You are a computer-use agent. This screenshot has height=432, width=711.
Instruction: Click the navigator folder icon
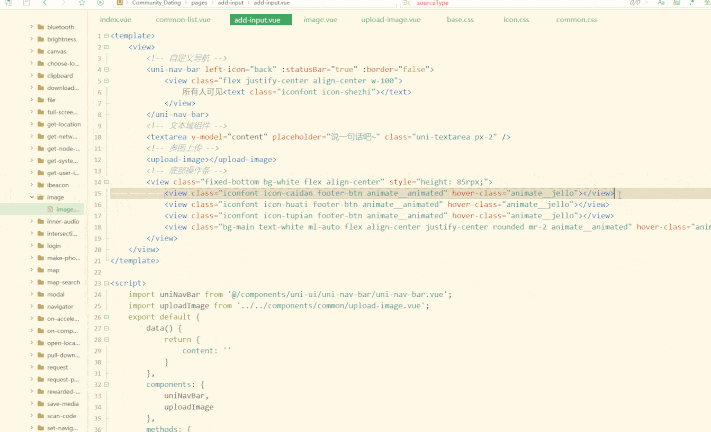click(41, 306)
